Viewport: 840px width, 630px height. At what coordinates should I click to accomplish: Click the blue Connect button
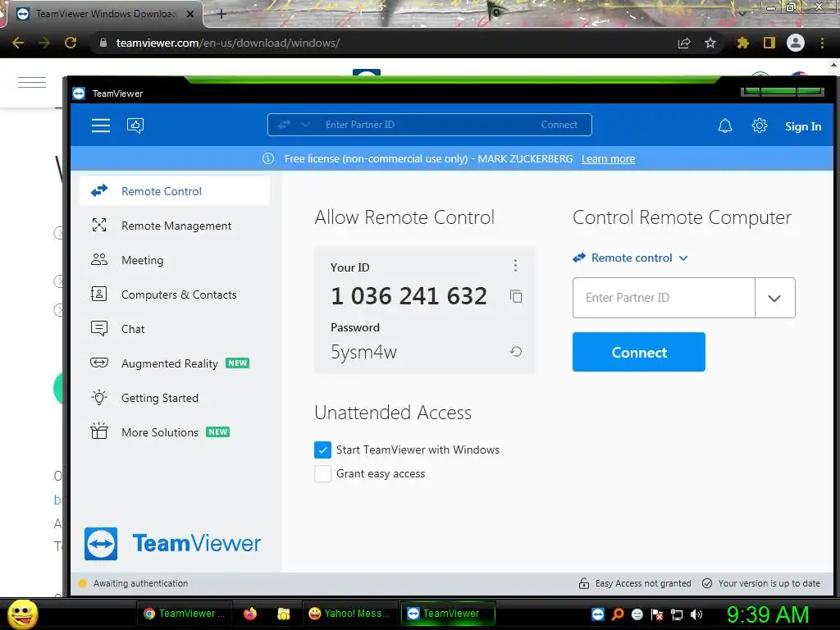638,352
